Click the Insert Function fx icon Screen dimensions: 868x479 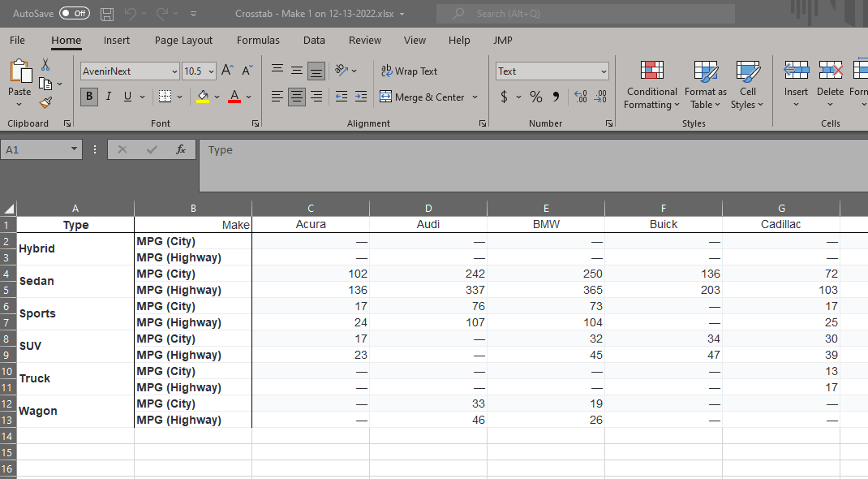click(x=181, y=150)
